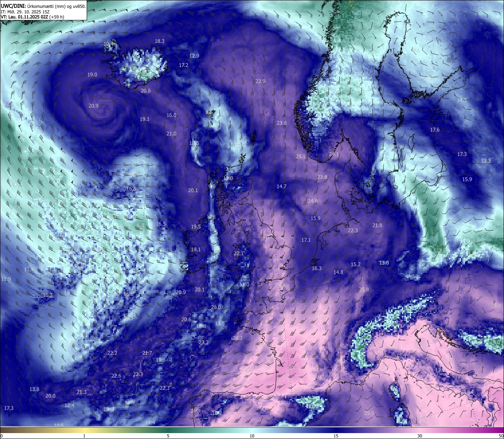Click the 12.9 value label
This screenshot has height=439, width=504.
coord(194,56)
